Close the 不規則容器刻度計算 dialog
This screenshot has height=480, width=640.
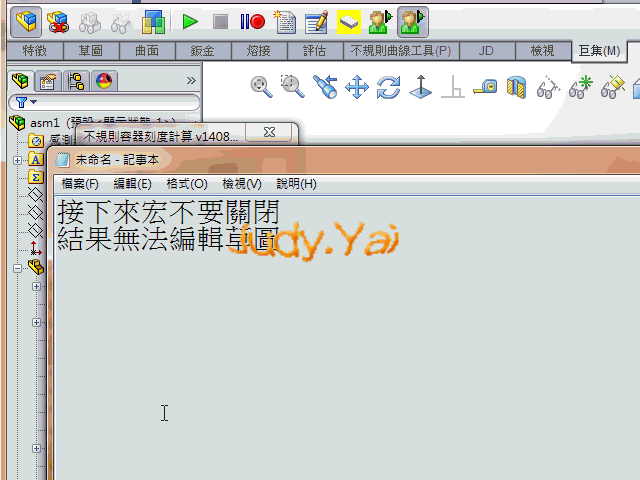[269, 132]
